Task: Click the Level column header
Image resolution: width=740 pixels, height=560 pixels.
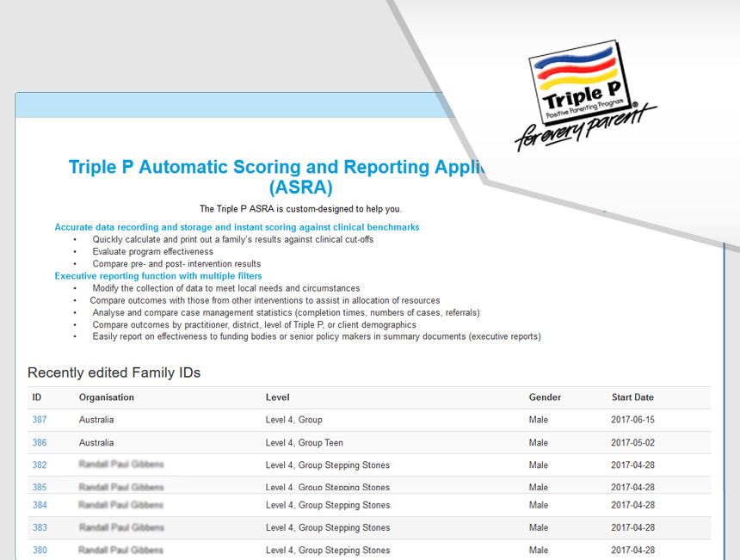Action: point(277,397)
